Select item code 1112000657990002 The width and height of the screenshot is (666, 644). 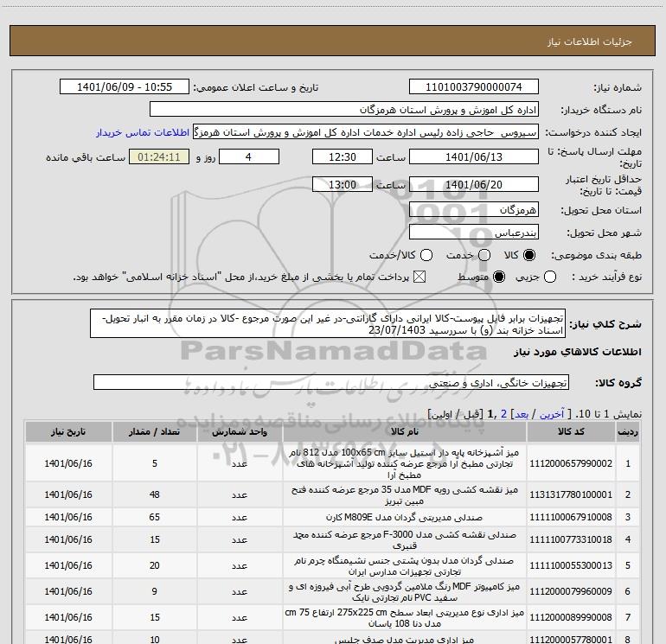pos(571,463)
